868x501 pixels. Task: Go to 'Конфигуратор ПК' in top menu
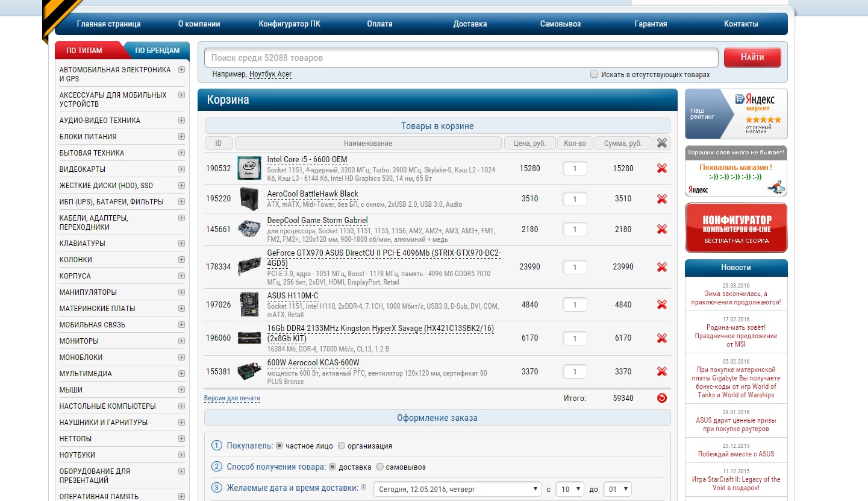tap(290, 24)
